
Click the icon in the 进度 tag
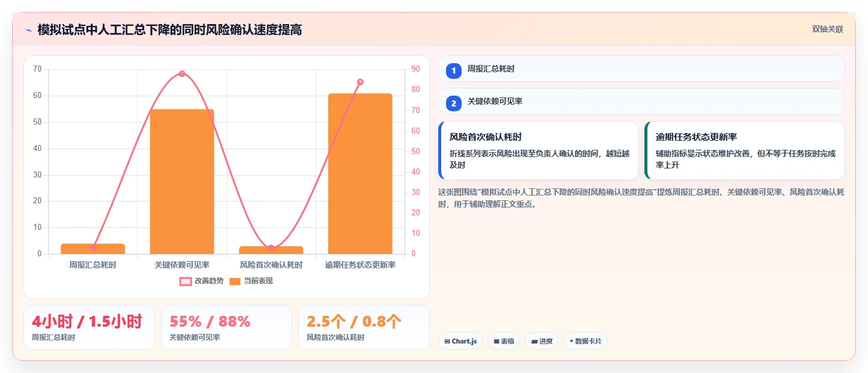pos(534,342)
